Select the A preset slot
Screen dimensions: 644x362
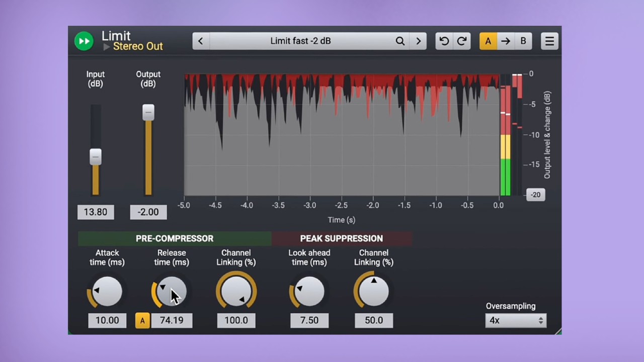click(488, 41)
